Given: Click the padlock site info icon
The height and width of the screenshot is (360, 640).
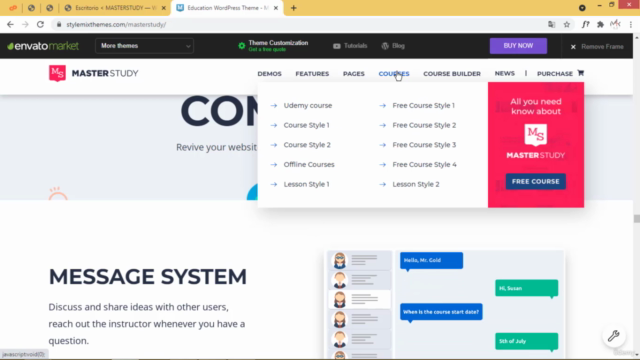Looking at the screenshot, I should click(x=59, y=24).
